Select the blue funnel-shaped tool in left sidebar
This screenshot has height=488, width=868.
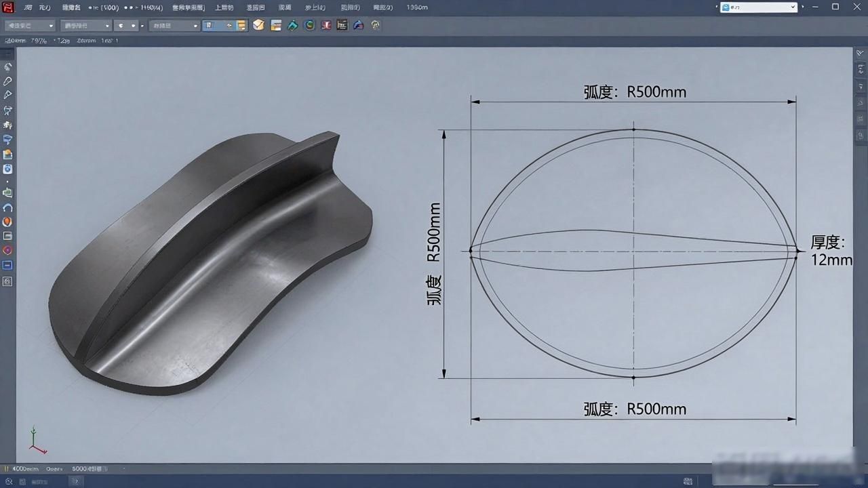(8, 140)
